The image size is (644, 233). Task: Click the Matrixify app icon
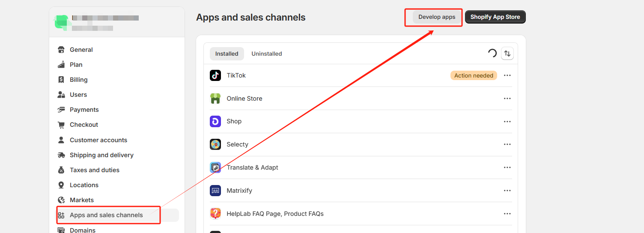(x=215, y=191)
